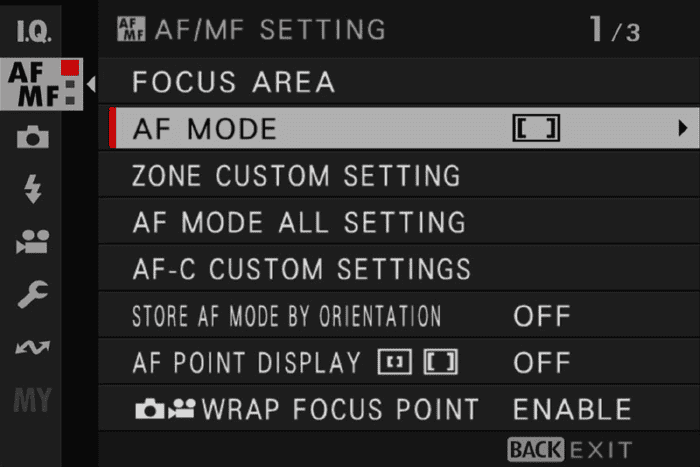Open AF-C CUSTOM SETTINGS submenu
Screen dimensions: 700x467
coord(399,269)
